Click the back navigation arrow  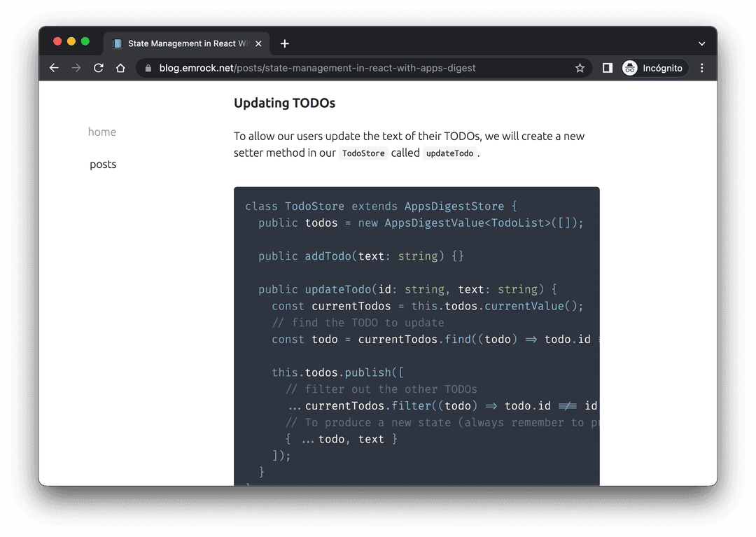(x=54, y=68)
